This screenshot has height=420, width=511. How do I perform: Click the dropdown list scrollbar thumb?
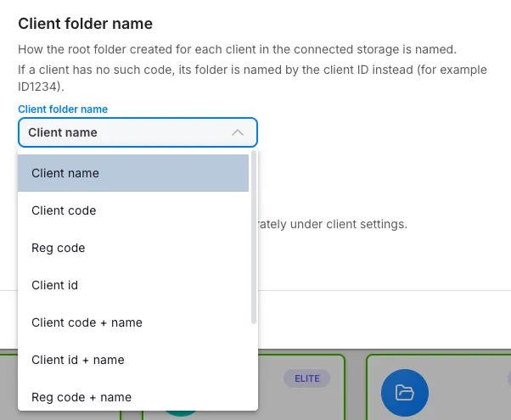point(254,238)
